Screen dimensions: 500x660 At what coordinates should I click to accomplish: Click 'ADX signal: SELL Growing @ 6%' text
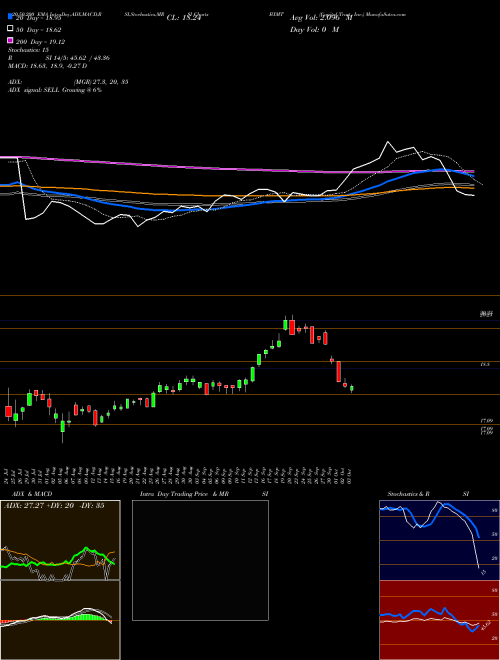[x=55, y=90]
